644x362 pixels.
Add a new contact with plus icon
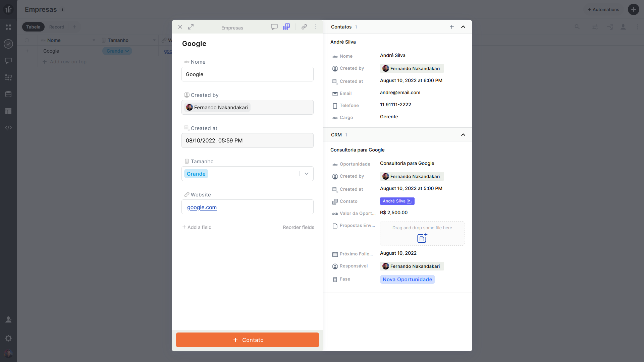coord(452,27)
